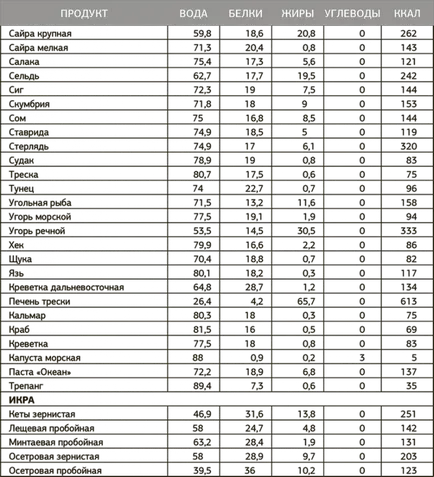Click the Угольная рыба product name
Screen dimensions: 434x477
point(40,203)
